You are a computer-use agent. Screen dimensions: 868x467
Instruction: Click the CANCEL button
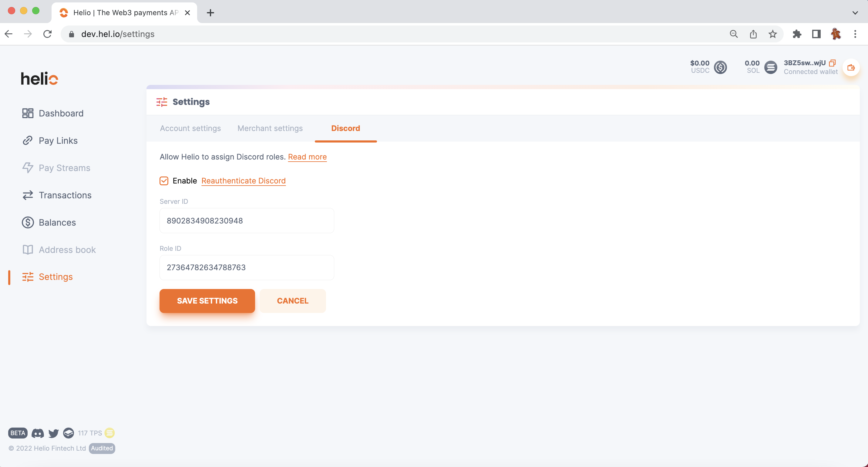(292, 301)
